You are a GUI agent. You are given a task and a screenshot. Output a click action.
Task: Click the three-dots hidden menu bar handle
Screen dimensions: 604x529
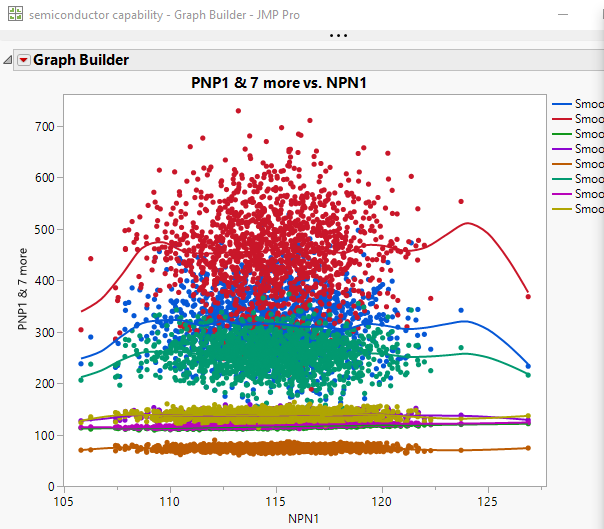pyautogui.click(x=338, y=35)
